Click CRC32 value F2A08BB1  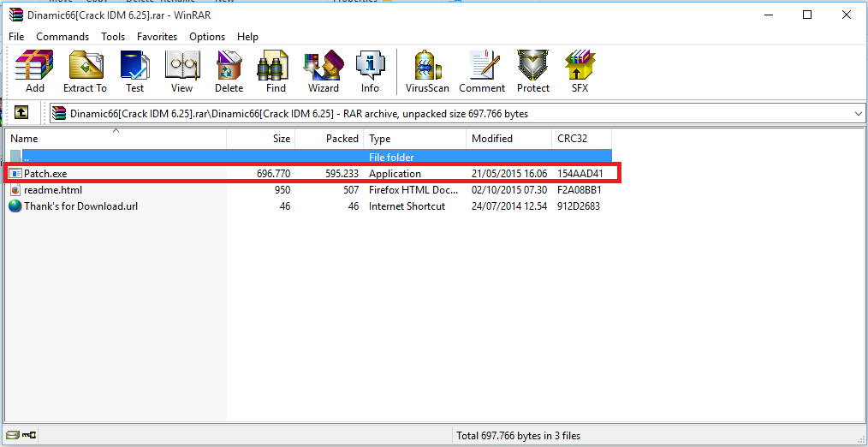[x=579, y=190]
